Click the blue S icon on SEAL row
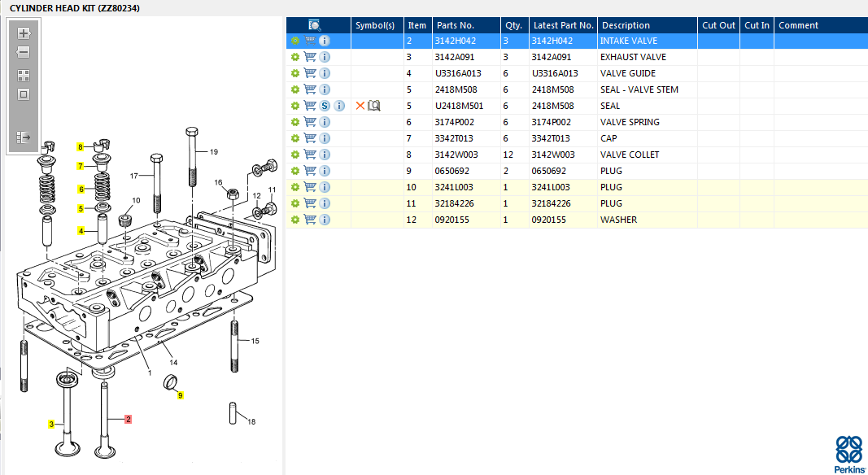The height and width of the screenshot is (475, 868). pos(325,106)
